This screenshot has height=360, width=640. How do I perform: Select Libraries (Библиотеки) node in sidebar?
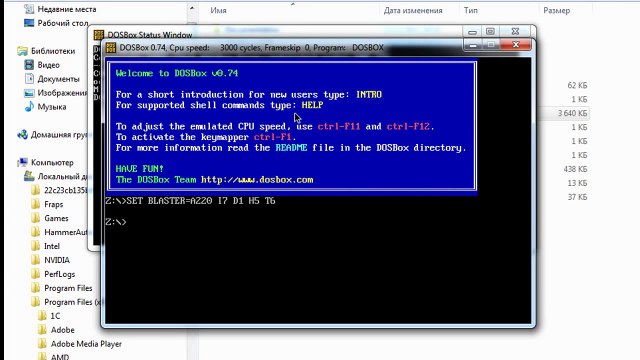(46, 51)
